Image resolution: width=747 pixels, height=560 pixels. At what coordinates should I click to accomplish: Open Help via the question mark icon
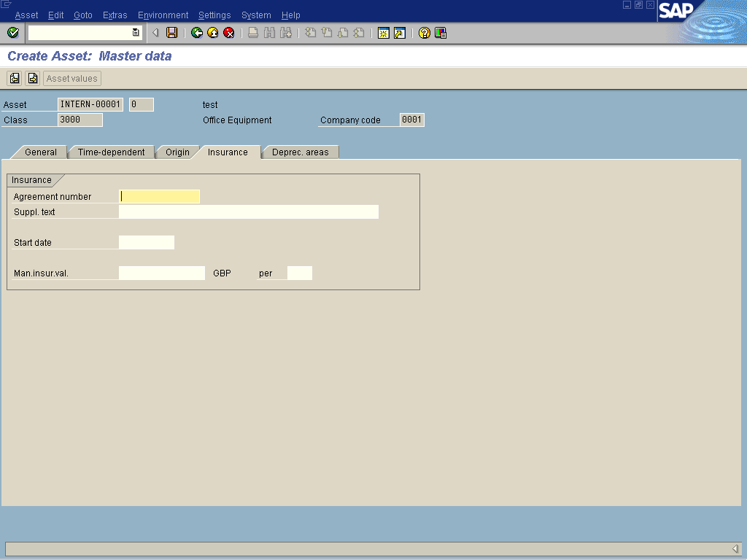(x=425, y=33)
